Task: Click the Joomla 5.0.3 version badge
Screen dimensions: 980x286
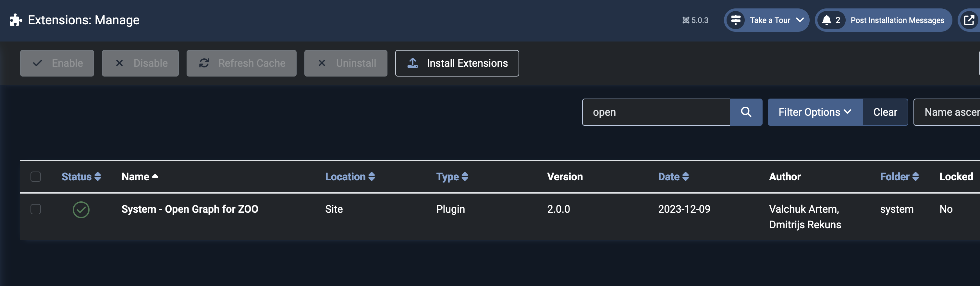Action: 695,20
